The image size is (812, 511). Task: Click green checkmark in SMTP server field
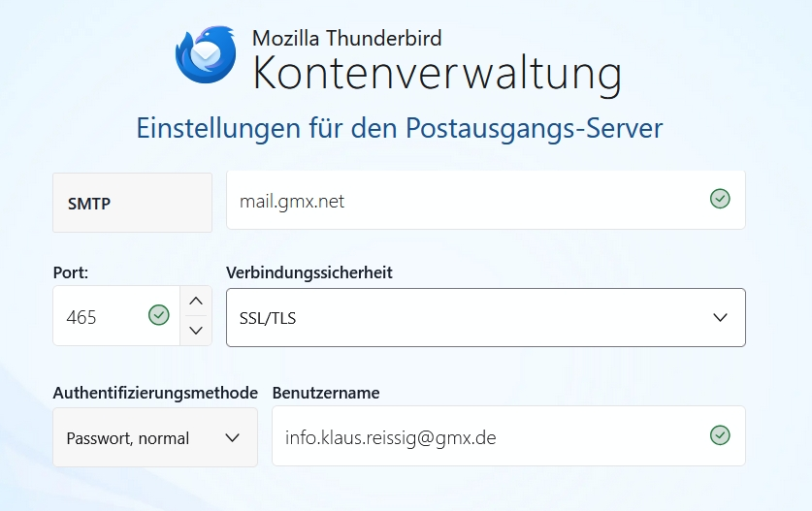720,199
